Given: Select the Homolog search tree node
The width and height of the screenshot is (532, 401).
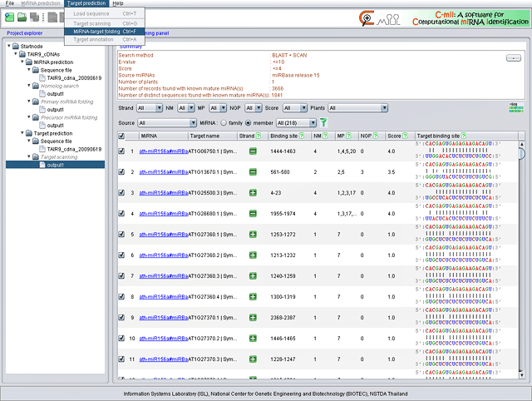Looking at the screenshot, I should pos(60,86).
